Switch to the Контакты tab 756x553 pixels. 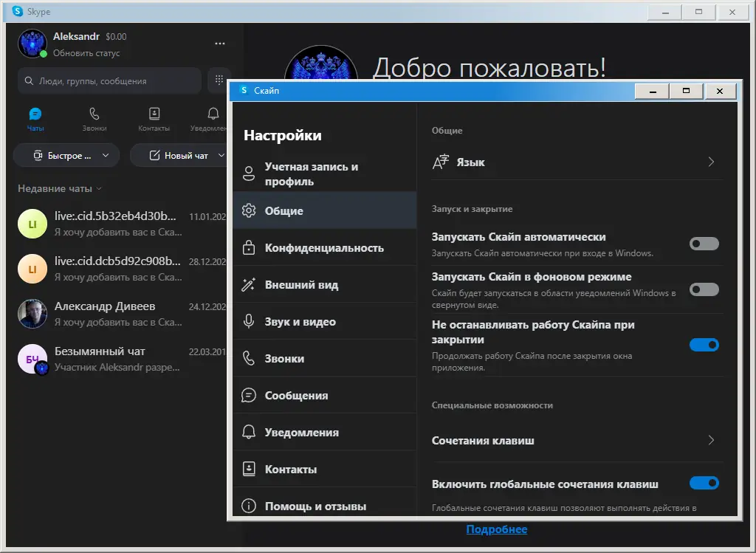pos(154,118)
